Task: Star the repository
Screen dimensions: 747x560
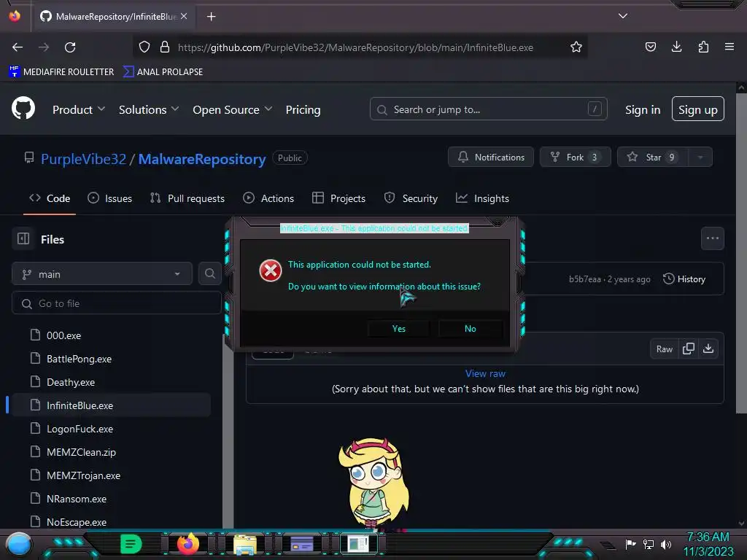Action: coord(652,157)
